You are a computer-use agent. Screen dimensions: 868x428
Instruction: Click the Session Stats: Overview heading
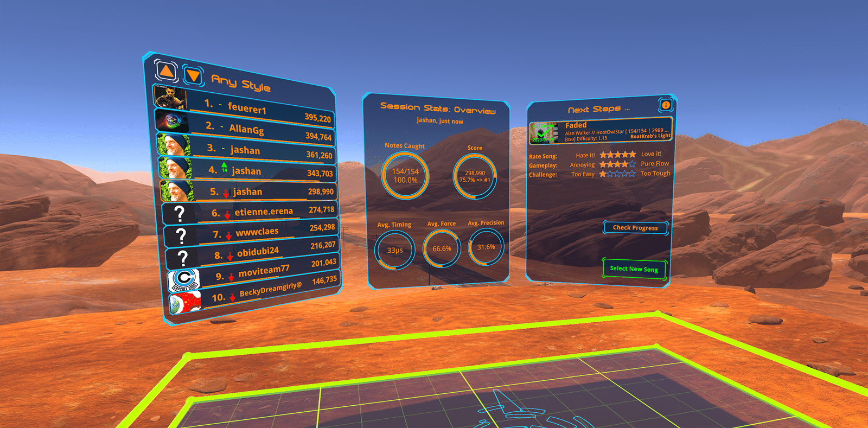pos(438,108)
